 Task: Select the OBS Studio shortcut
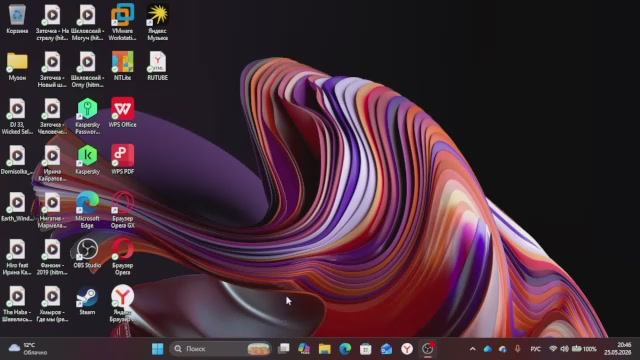[87, 253]
